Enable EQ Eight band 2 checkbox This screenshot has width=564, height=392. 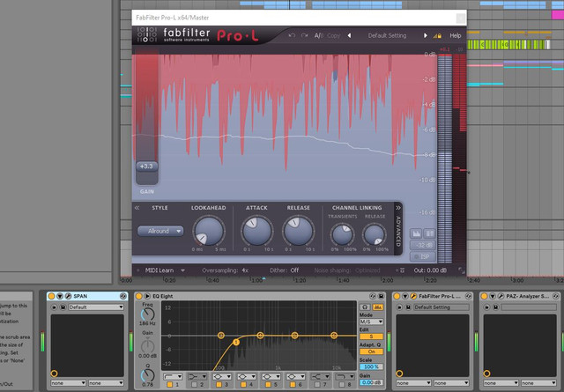[194, 384]
